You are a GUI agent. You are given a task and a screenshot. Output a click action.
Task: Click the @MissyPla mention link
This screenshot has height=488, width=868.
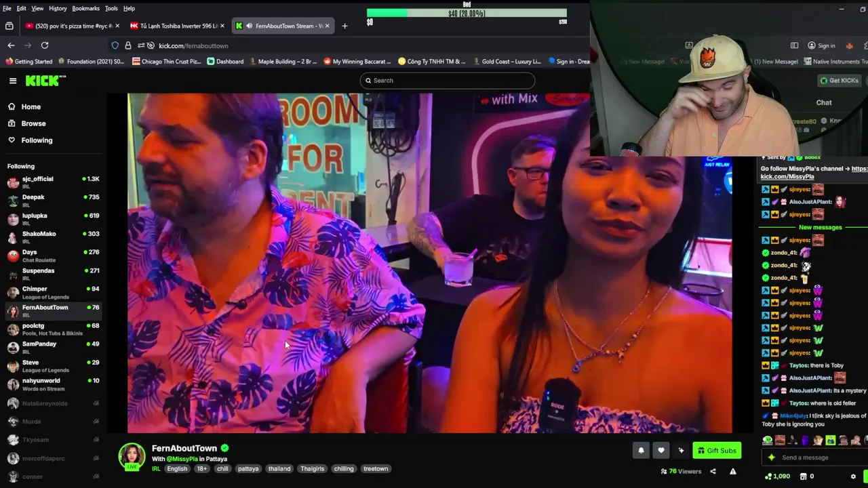(x=182, y=459)
